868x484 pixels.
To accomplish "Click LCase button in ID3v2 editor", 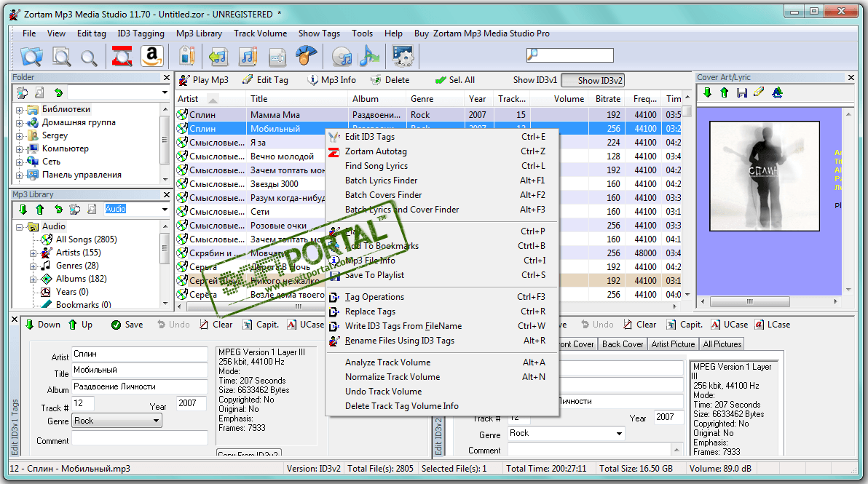I will pyautogui.click(x=773, y=325).
